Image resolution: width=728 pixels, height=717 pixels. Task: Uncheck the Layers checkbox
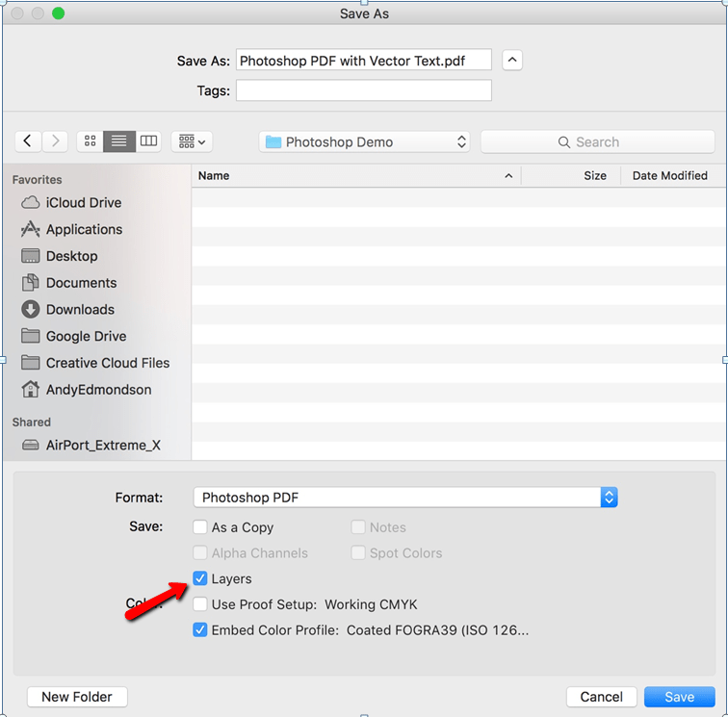(200, 578)
